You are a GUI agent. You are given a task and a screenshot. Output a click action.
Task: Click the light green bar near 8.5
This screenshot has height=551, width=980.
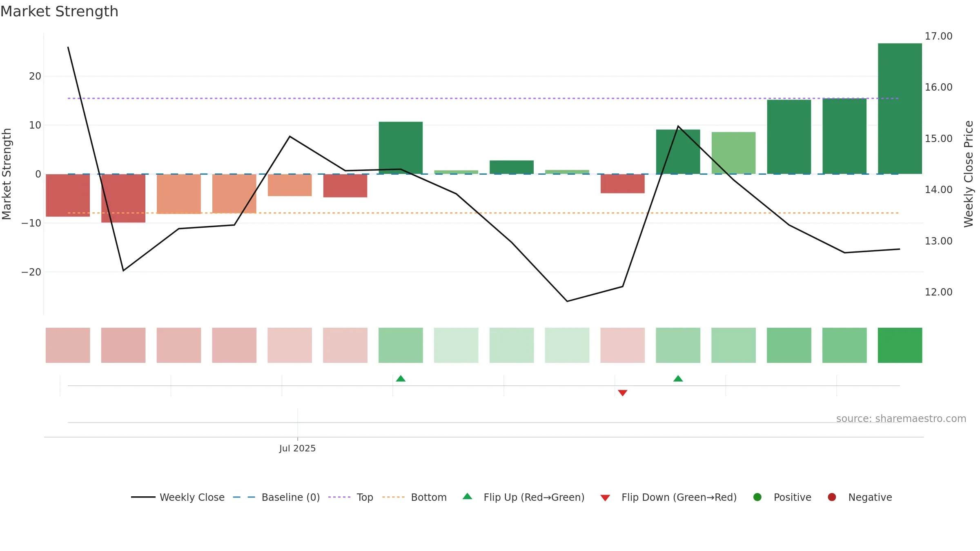[x=733, y=153]
